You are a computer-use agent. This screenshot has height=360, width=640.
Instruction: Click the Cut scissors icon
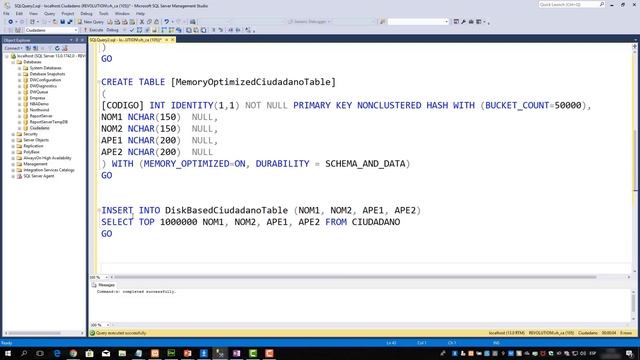tap(142, 22)
